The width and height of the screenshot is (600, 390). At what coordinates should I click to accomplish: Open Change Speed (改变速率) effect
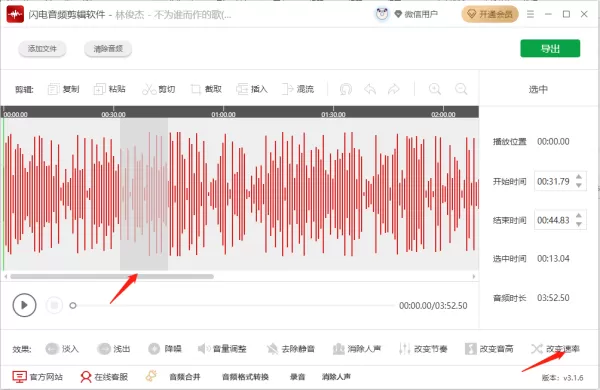(x=555, y=349)
